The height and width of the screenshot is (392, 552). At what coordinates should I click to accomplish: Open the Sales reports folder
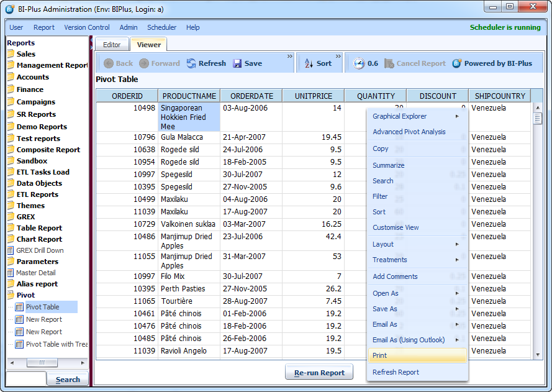[25, 54]
